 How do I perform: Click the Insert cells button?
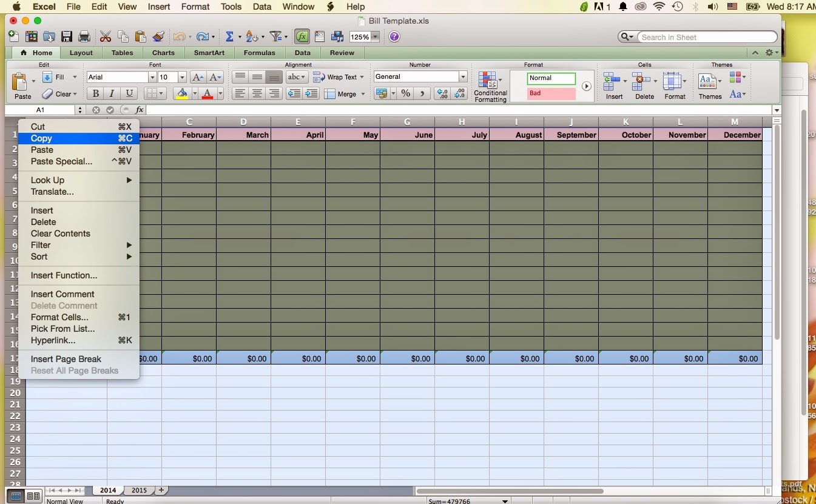[614, 86]
